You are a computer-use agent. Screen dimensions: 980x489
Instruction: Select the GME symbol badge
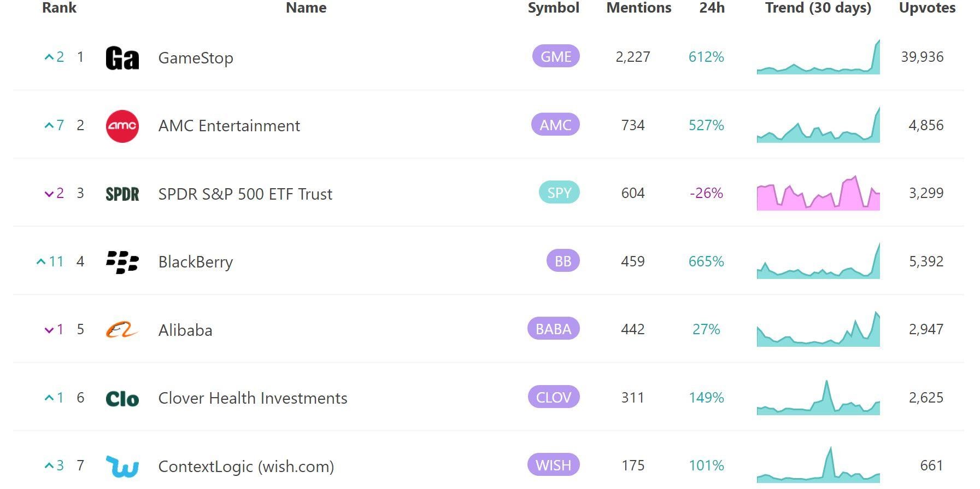pos(556,56)
